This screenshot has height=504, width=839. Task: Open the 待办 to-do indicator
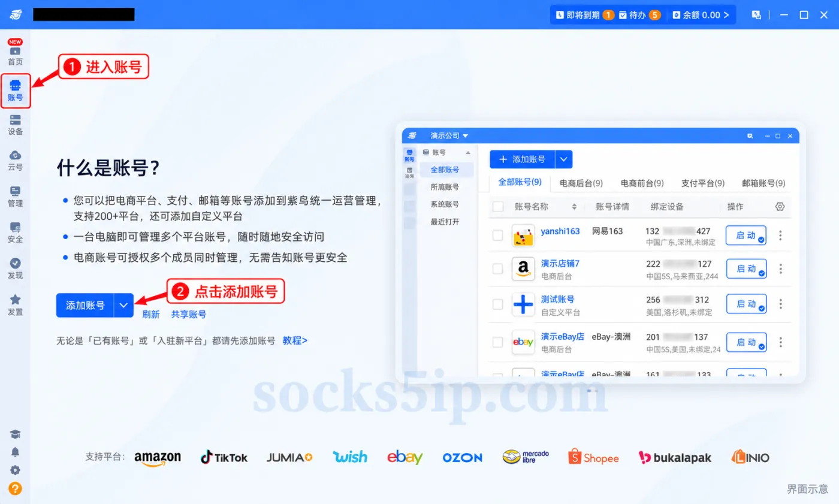point(639,15)
